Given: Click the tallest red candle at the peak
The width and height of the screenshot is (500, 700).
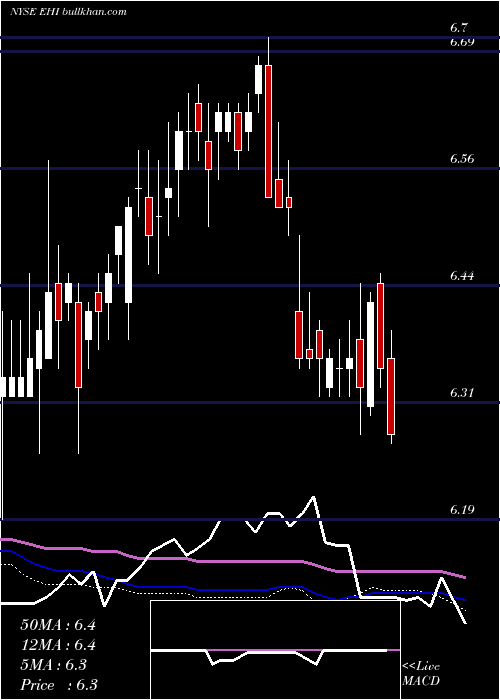Looking at the screenshot, I should [x=268, y=131].
